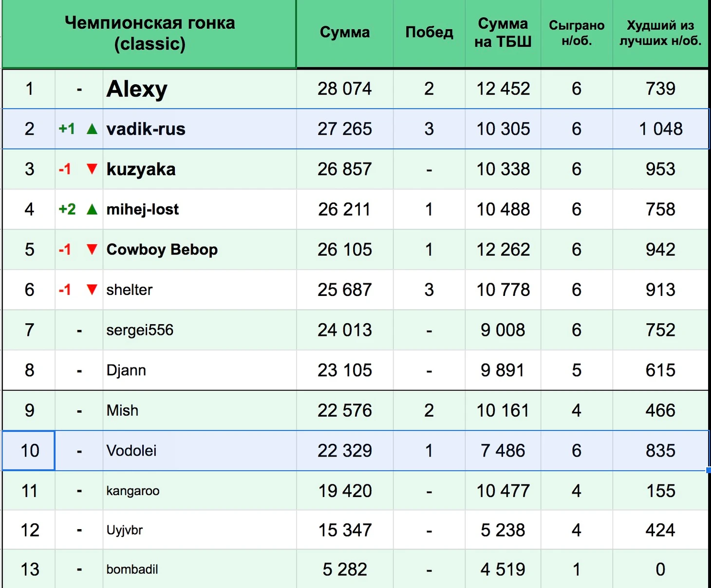This screenshot has height=588, width=711.
Task: Click the blue fill handle of the selection
Action: coord(708,470)
